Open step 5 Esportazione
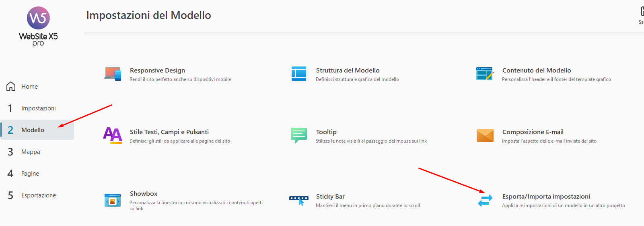The width and height of the screenshot is (644, 226). (38, 195)
